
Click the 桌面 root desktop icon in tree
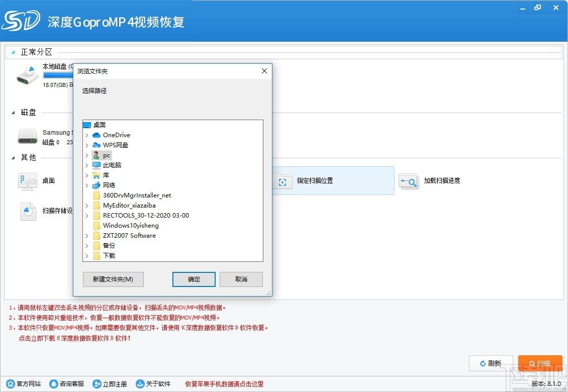click(87, 125)
